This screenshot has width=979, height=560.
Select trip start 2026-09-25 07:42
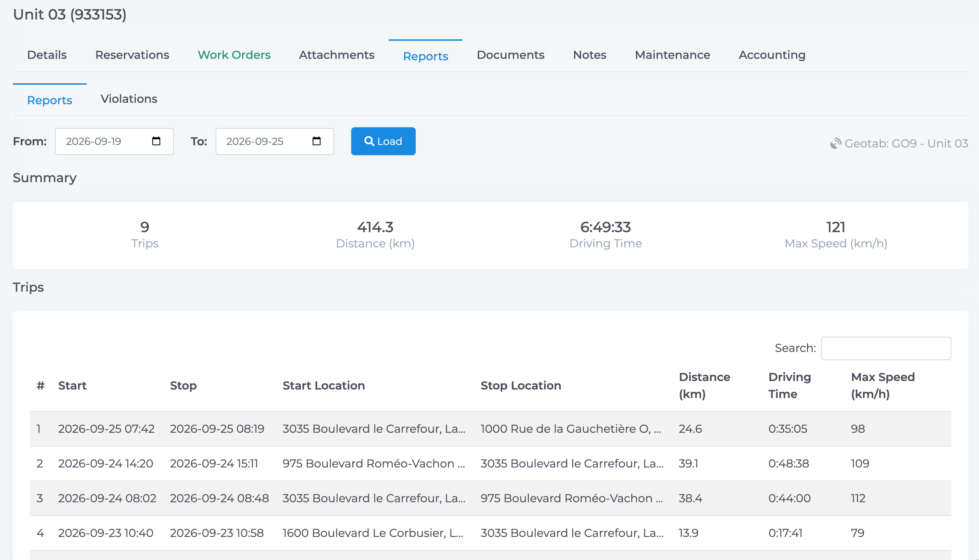[x=106, y=429]
